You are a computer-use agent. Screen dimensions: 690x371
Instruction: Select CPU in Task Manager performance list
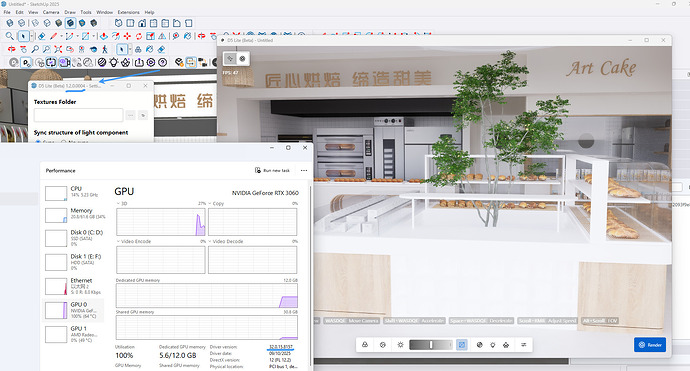pyautogui.click(x=73, y=192)
